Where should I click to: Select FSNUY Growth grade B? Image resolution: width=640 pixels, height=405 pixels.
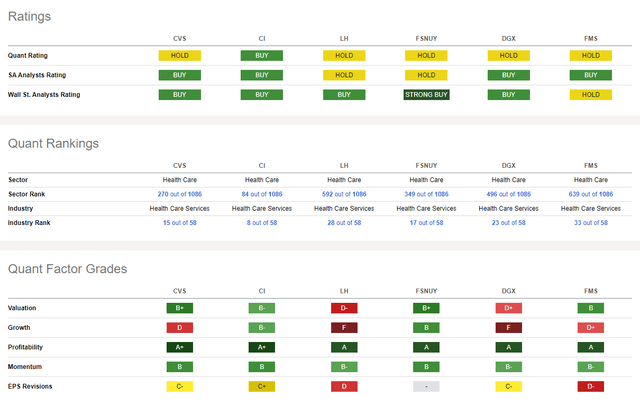coord(426,328)
